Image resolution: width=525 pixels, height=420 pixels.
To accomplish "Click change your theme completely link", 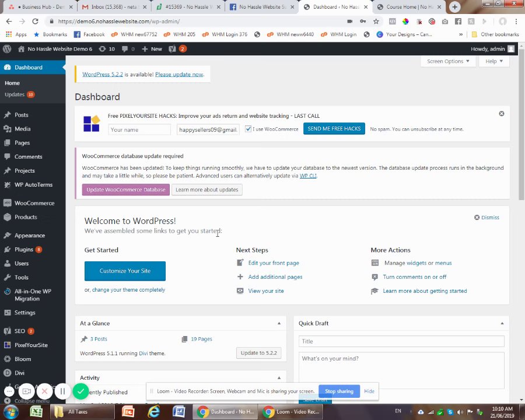I will tap(128, 290).
